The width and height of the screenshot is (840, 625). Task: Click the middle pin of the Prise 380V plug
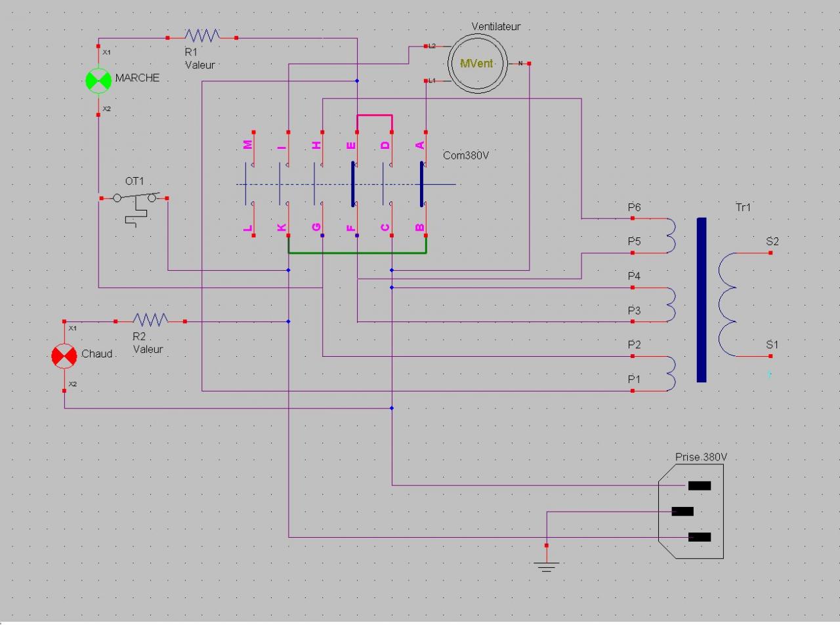pyautogui.click(x=682, y=512)
